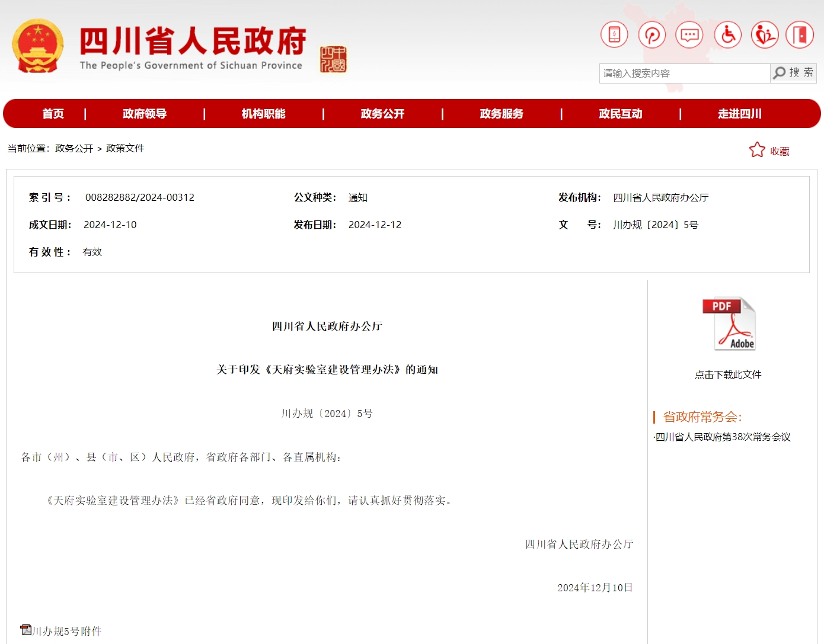Image resolution: width=824 pixels, height=644 pixels.
Task: Click the centered heading 四川省人民政府办公厅 above title
Action: point(327,326)
